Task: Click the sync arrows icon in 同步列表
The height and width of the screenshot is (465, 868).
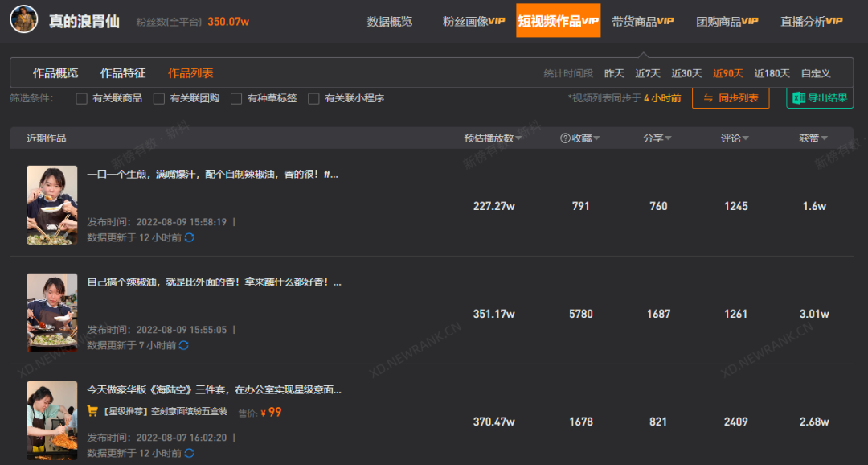Action: coord(708,98)
